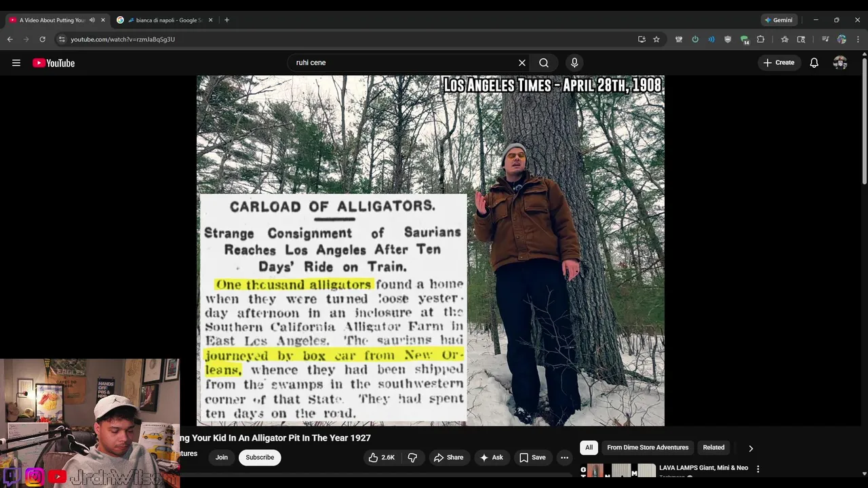Viewport: 868px width, 488px height.
Task: Open options for LAVA LAMPS suggested video
Action: click(758, 468)
